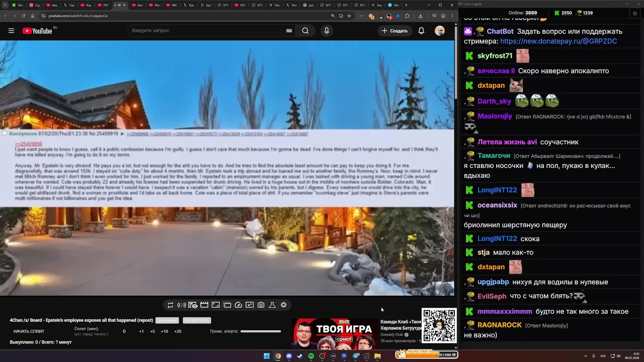This screenshot has height=362, width=644.
Task: Open File Explorer from the taskbar
Action: pos(378,356)
